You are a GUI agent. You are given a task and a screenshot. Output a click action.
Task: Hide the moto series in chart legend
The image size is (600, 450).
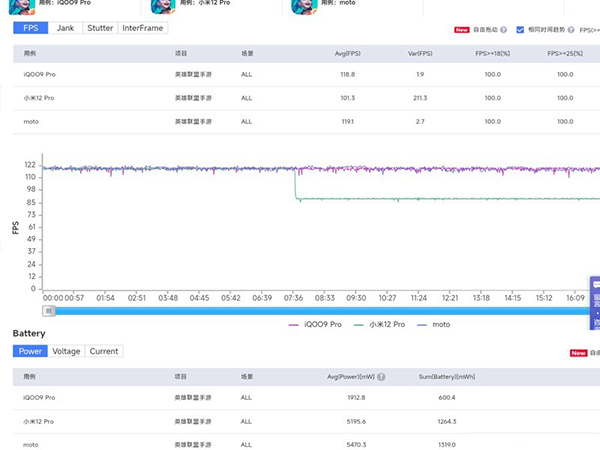435,324
